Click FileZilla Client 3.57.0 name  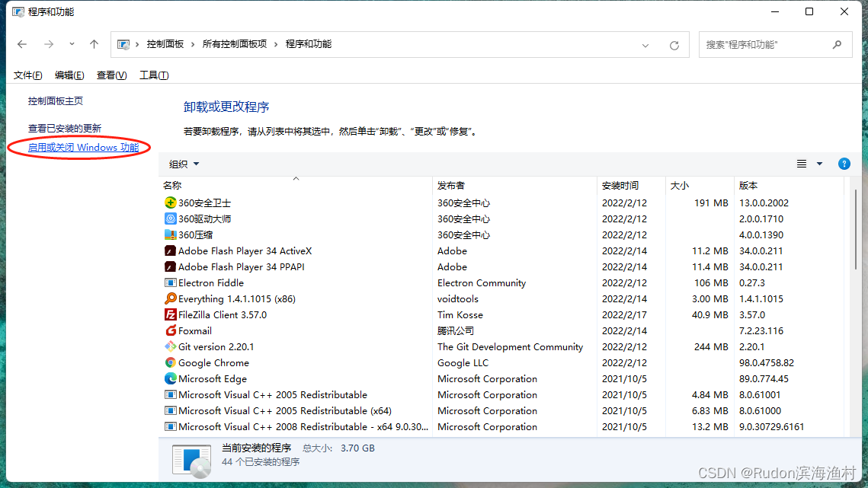pos(223,315)
